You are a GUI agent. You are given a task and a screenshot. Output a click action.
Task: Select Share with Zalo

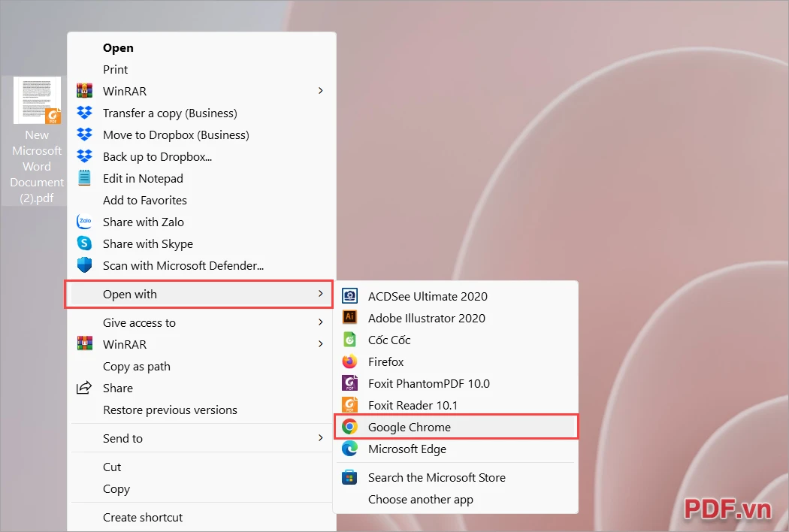click(201, 222)
